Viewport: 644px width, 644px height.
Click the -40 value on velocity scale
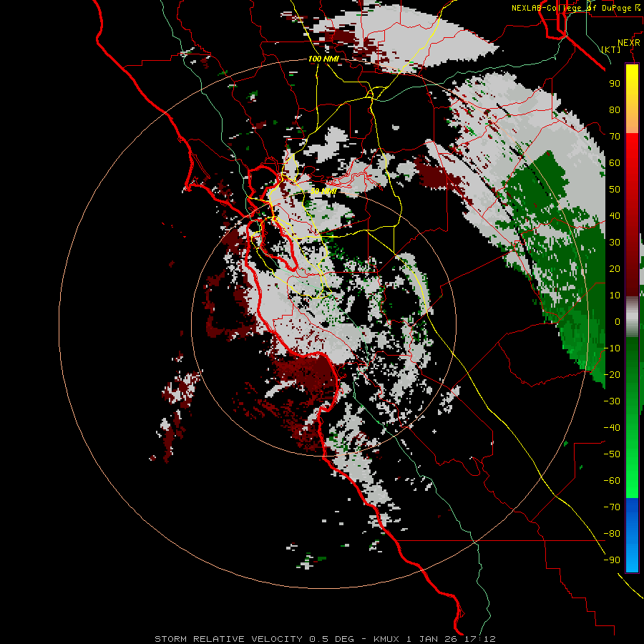[x=612, y=428]
